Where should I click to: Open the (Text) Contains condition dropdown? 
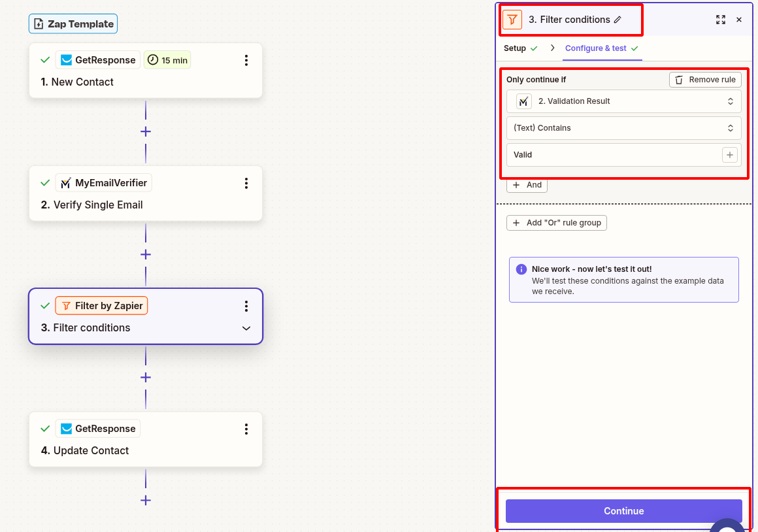[623, 128]
